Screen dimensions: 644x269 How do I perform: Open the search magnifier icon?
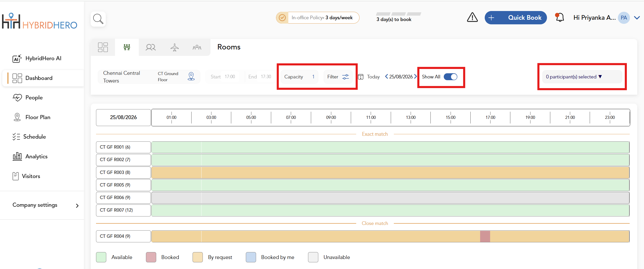click(98, 19)
